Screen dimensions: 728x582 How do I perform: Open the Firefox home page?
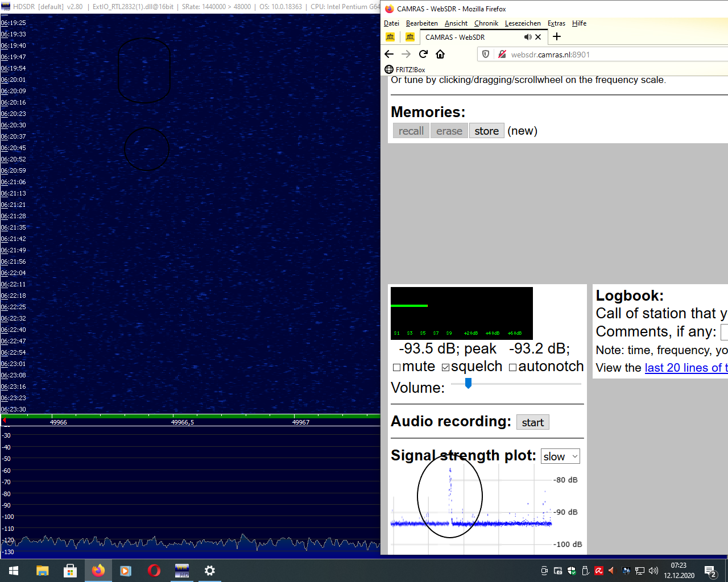coord(440,54)
